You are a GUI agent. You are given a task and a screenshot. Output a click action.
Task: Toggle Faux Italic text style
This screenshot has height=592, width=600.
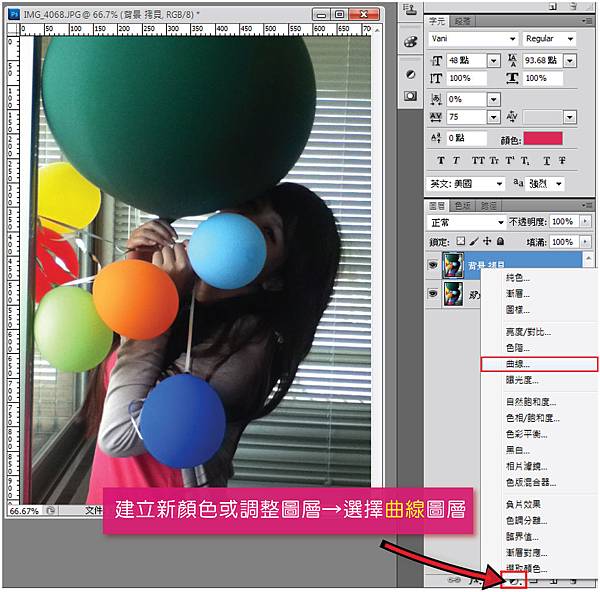(x=456, y=161)
